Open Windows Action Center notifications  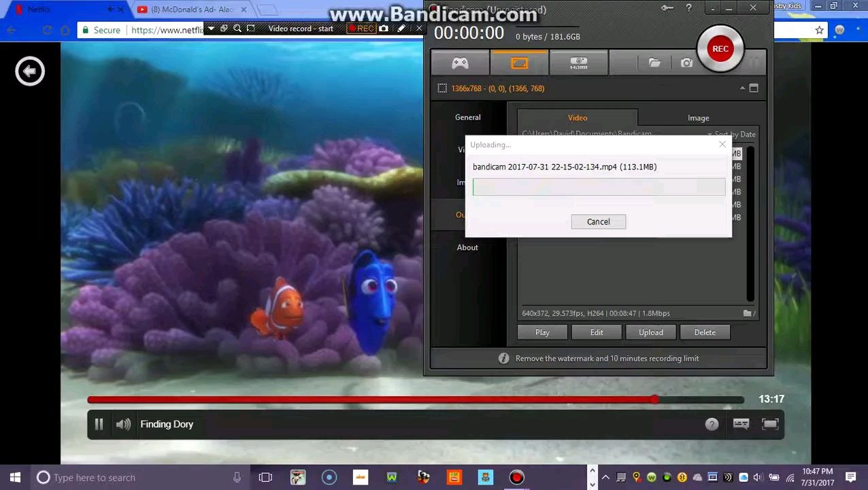tap(850, 478)
